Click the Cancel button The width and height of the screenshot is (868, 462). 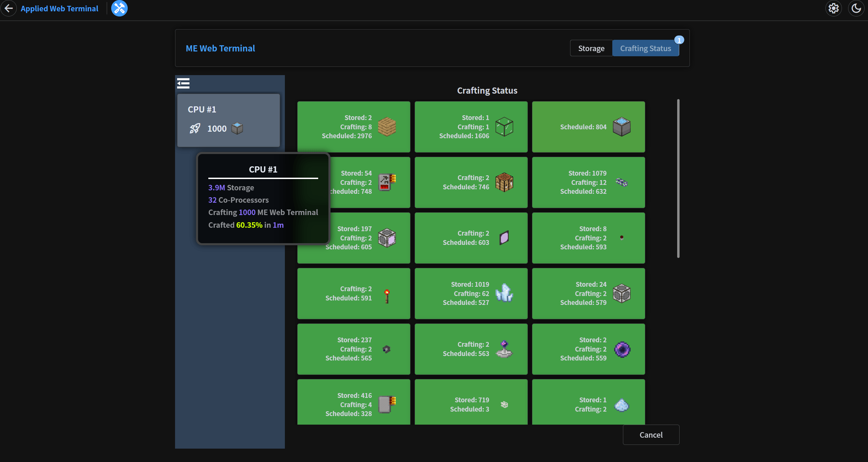(651, 435)
